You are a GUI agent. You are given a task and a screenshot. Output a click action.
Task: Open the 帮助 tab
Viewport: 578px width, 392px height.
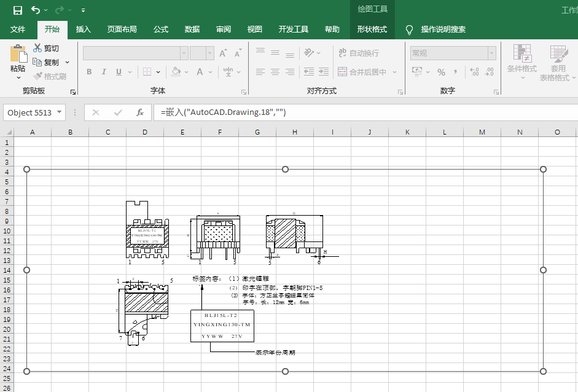(x=332, y=29)
